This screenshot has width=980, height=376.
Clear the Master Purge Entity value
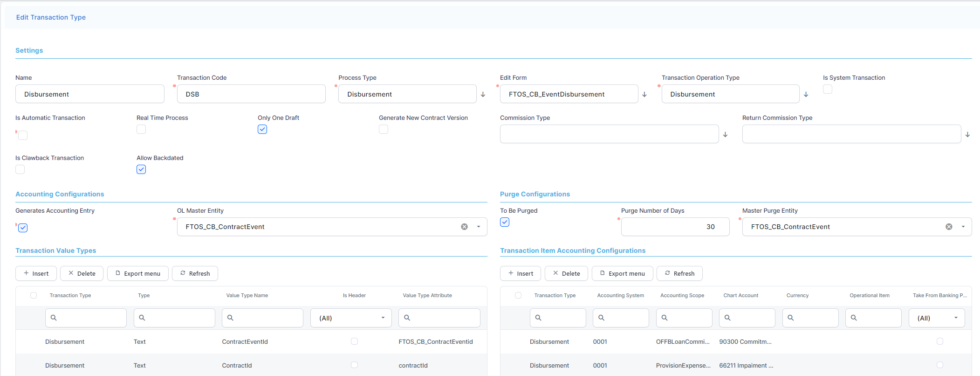tap(949, 227)
